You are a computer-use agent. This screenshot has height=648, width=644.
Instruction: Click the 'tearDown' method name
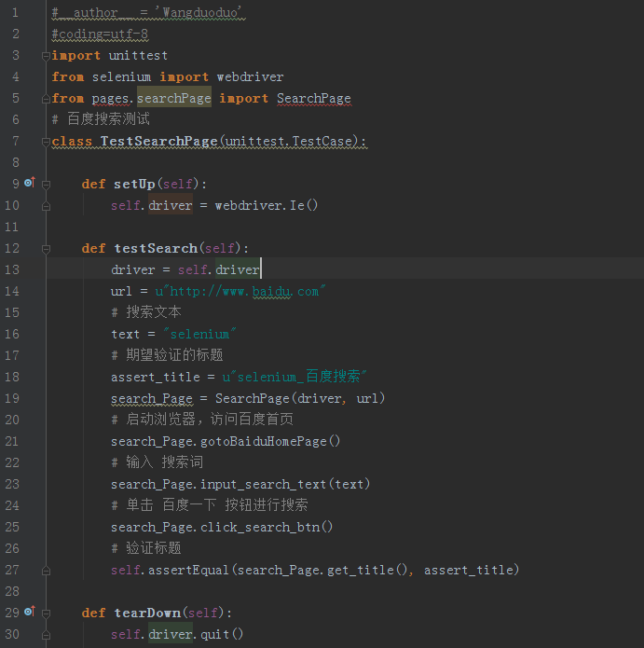click(147, 614)
